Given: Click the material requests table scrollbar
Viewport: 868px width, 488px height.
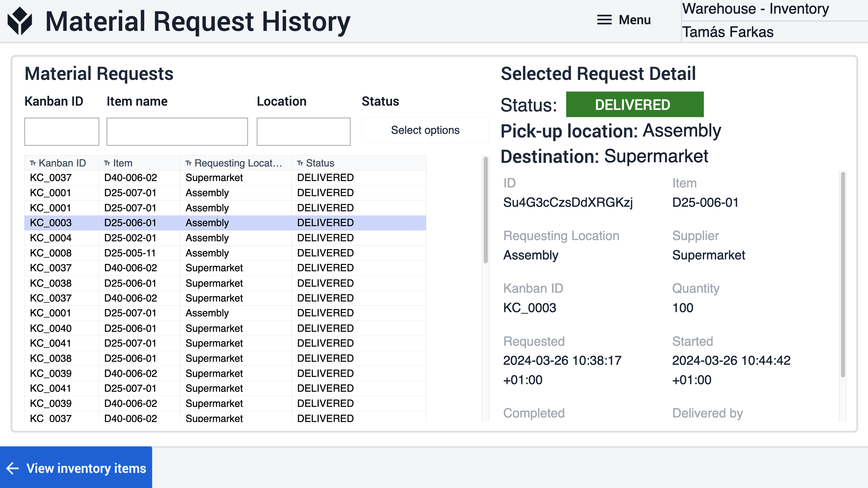Looking at the screenshot, I should [485, 210].
